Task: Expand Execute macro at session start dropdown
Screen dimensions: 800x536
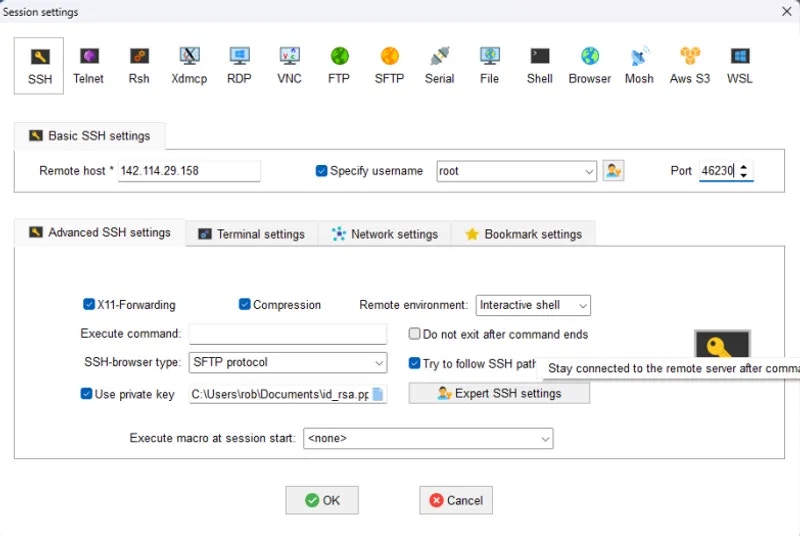Action: coord(429,439)
